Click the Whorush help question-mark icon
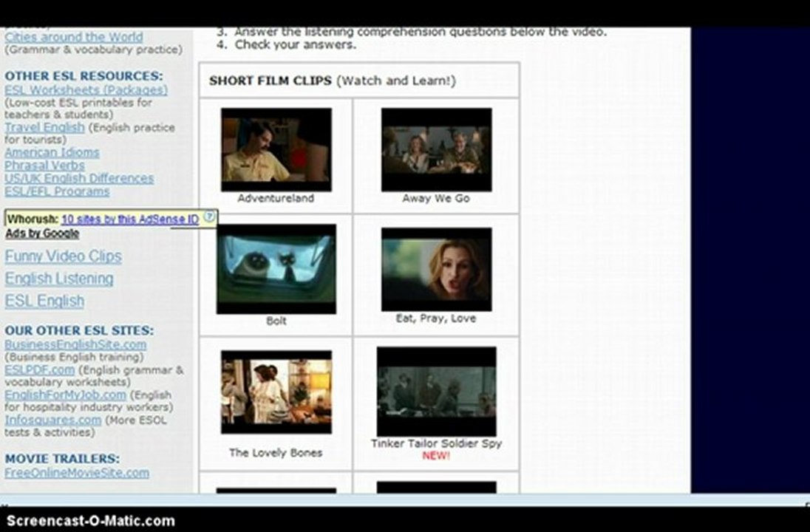The image size is (810, 532). tap(208, 216)
